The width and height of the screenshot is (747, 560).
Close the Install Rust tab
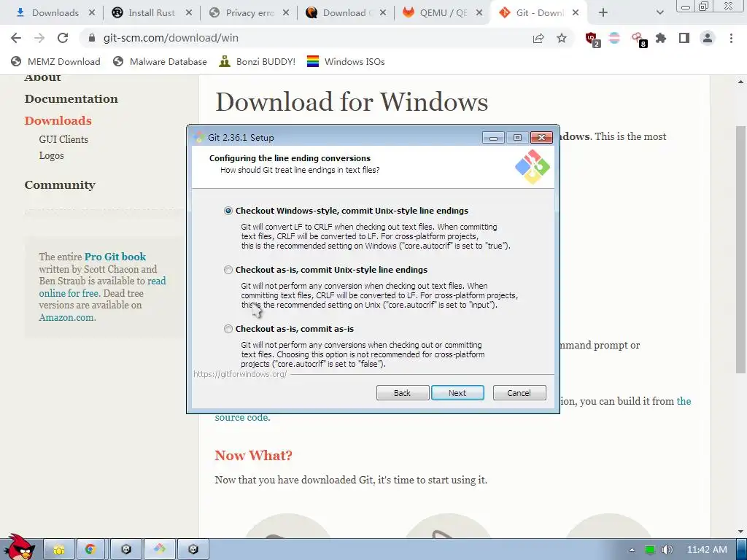point(189,13)
